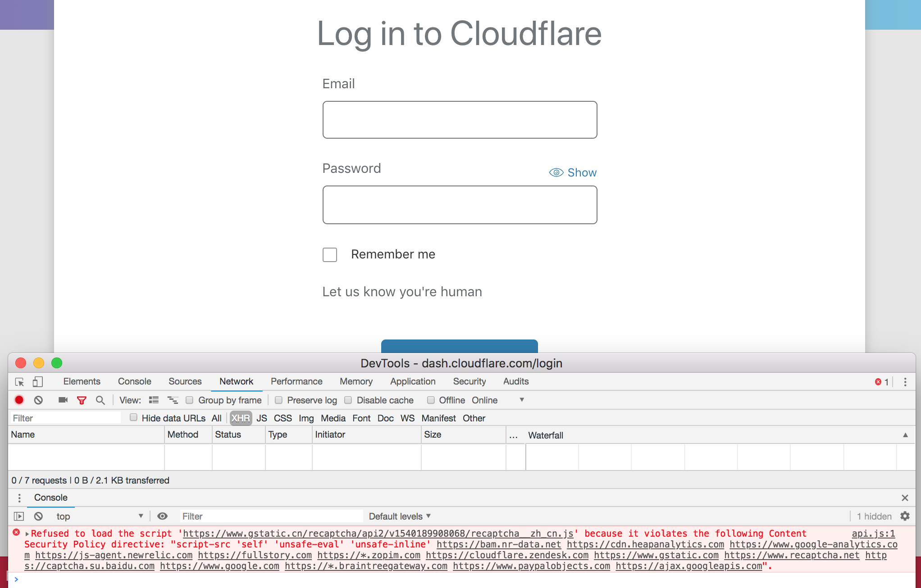
Task: Filter requests by XHR type
Action: [x=241, y=418]
